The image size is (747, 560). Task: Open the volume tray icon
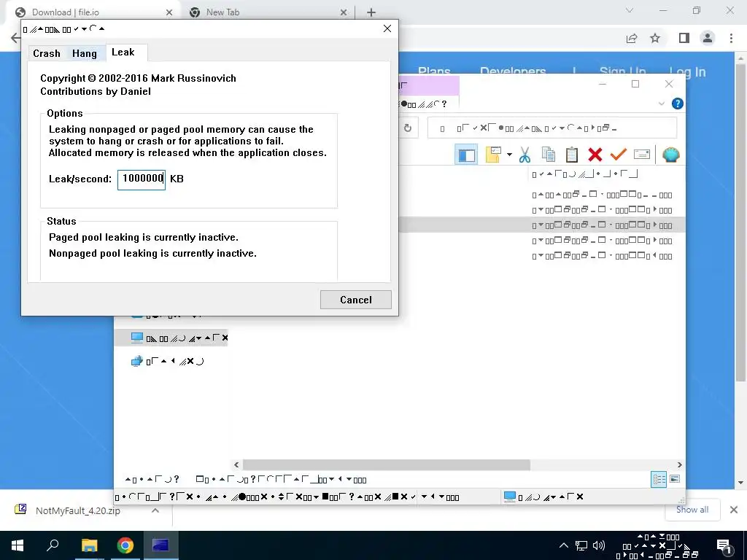click(598, 545)
